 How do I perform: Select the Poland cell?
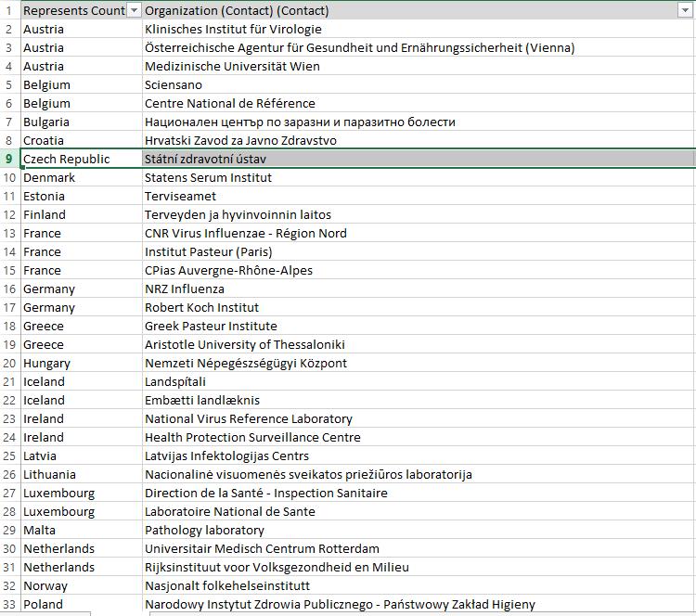point(82,604)
